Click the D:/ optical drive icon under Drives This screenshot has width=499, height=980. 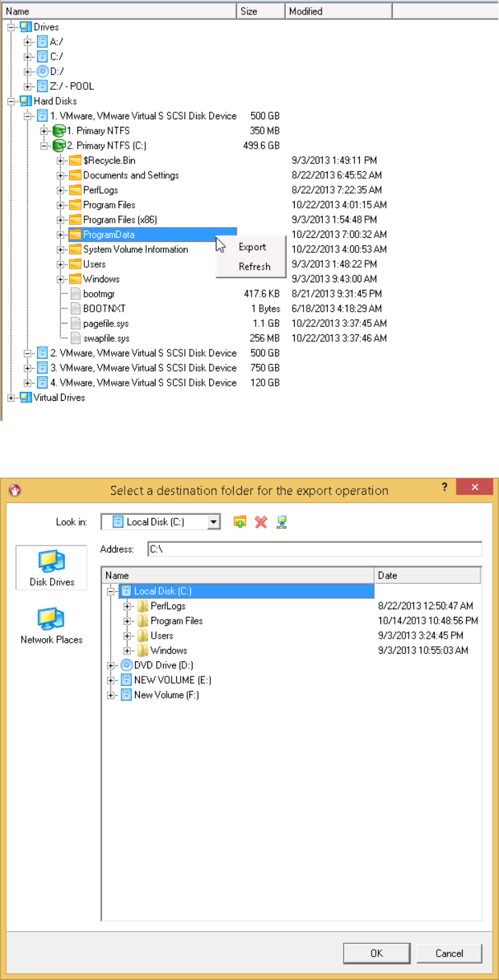coord(42,71)
